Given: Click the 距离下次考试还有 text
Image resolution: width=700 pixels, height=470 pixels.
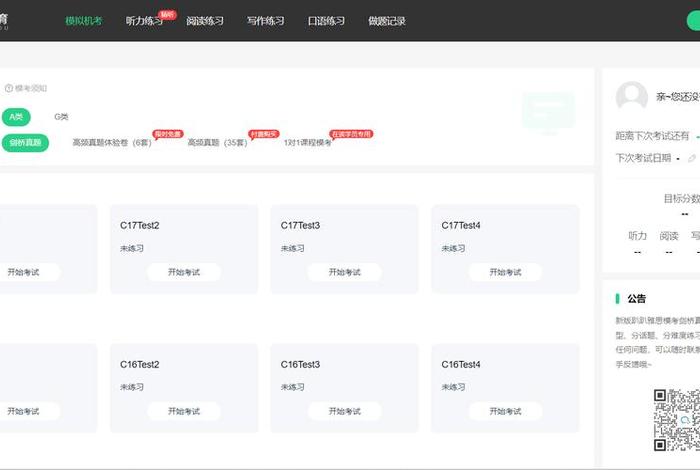Looking at the screenshot, I should 653,136.
